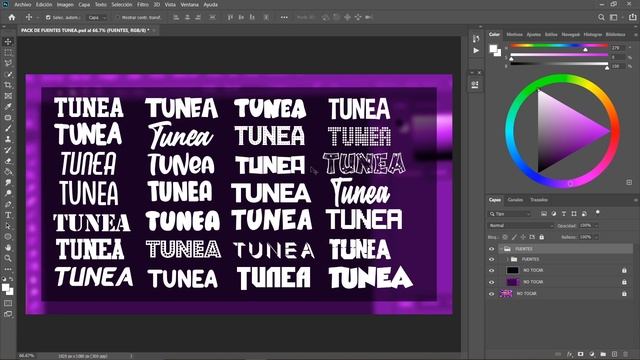Viewport: 640px width, 360px height.
Task: Hide NO TOCAR layer with black thumbnail
Action: tap(491, 271)
